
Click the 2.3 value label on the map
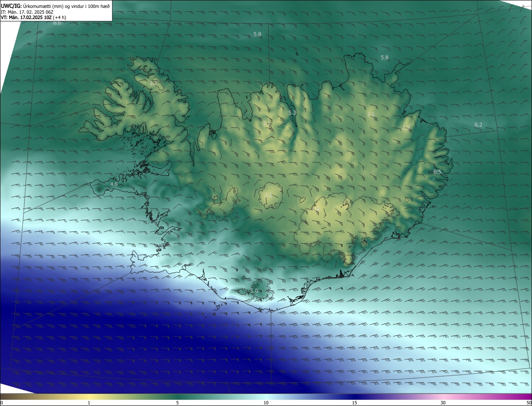371,114
